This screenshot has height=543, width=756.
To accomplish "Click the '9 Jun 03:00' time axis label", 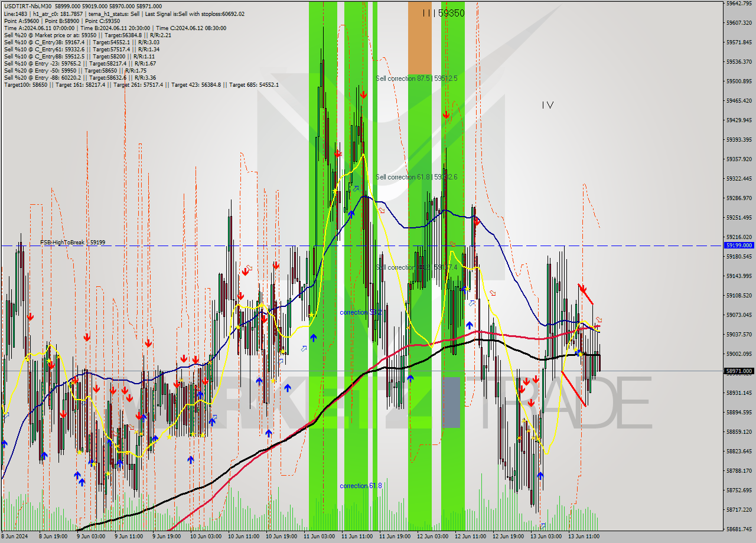I will point(91,537).
